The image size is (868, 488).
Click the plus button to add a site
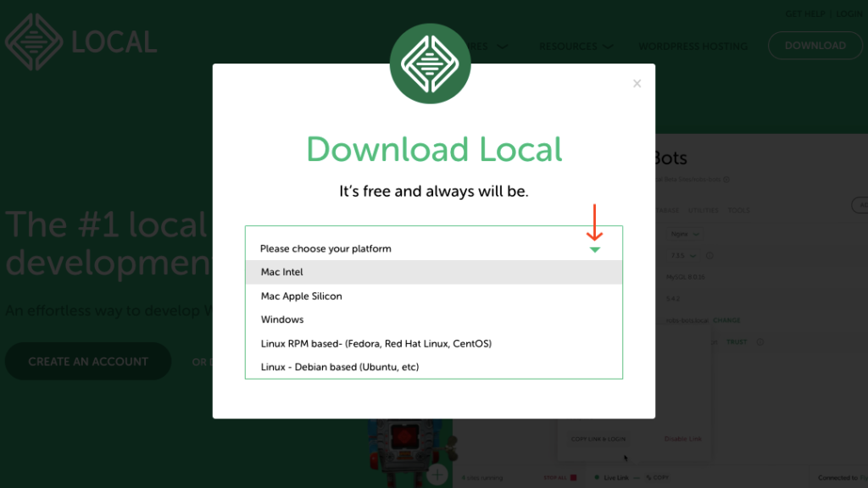click(x=437, y=474)
